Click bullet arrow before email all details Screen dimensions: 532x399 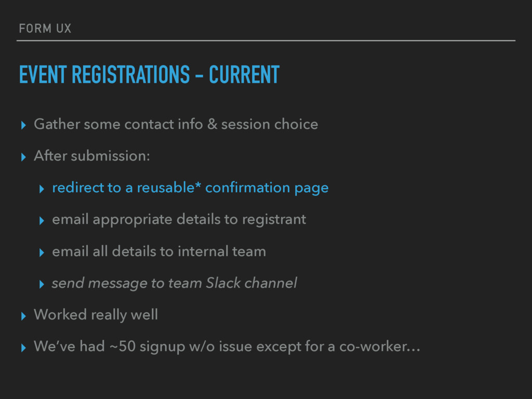[x=42, y=253]
